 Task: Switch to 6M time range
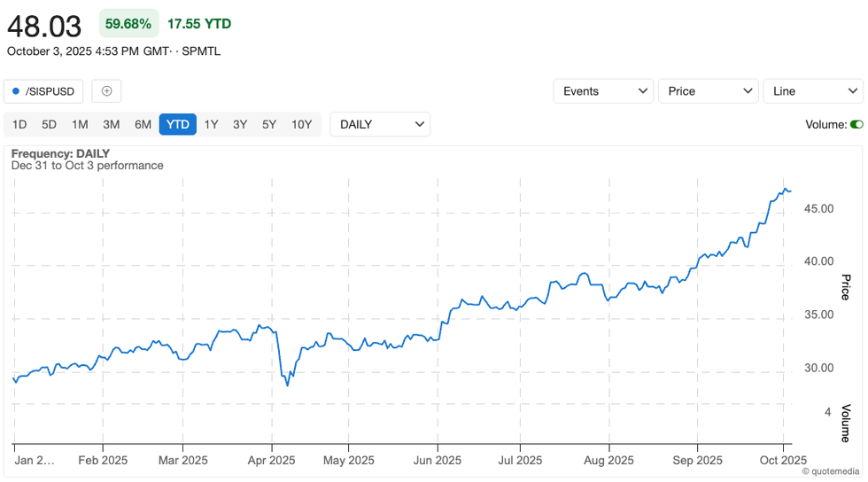143,124
